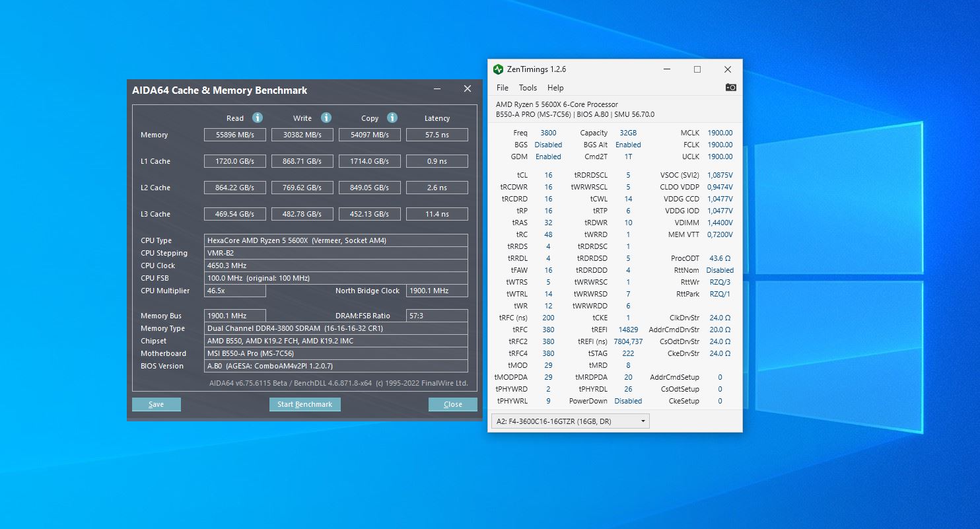
Task: Click the BIOS Version field A.B0
Action: tap(336, 366)
